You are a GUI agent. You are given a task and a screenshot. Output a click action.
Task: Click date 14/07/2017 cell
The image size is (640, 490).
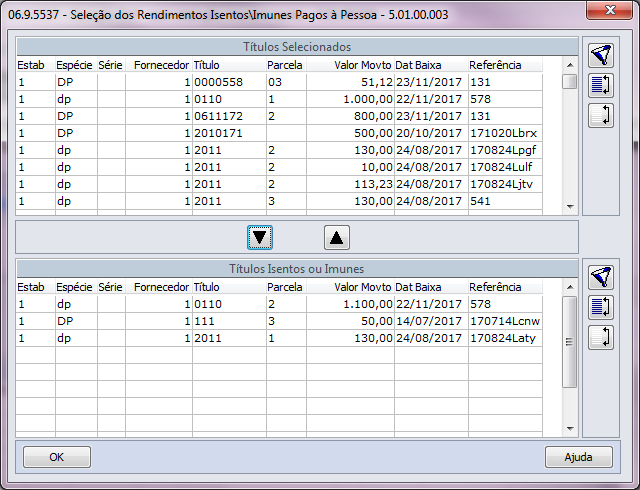point(431,321)
